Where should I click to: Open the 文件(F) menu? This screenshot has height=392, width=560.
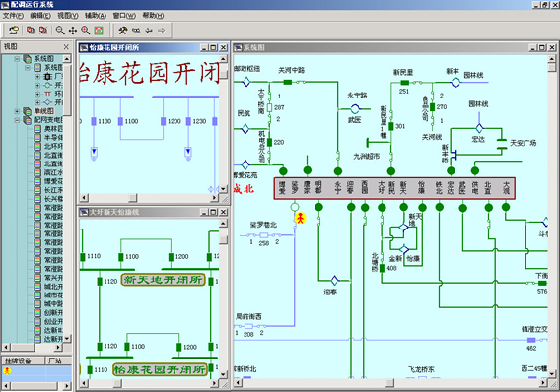point(13,16)
